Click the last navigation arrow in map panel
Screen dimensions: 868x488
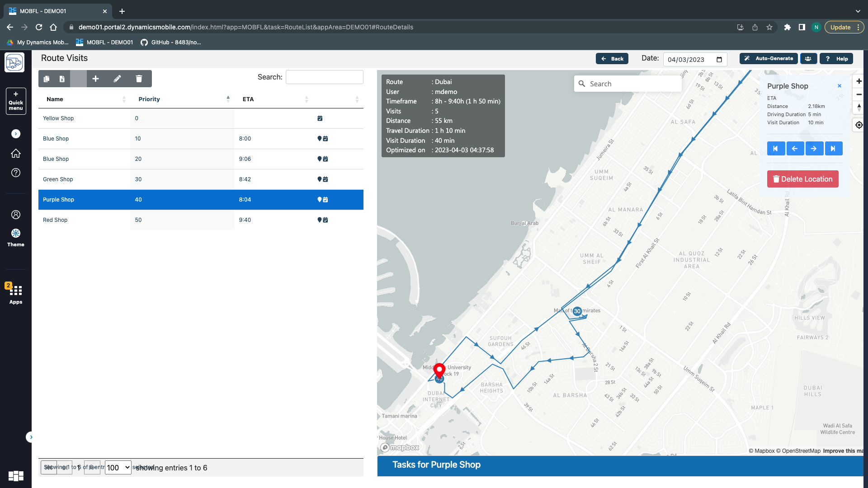(834, 148)
